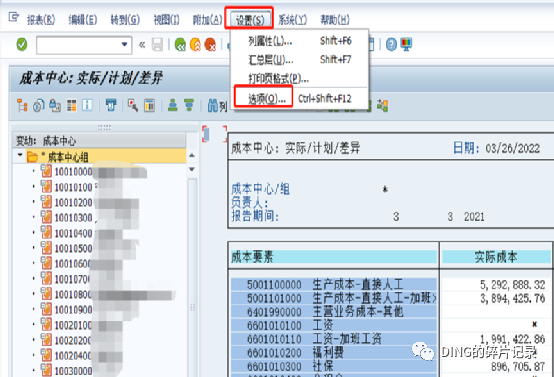Click the column layout toolbar icon
The width and height of the screenshot is (554, 377).
click(149, 105)
